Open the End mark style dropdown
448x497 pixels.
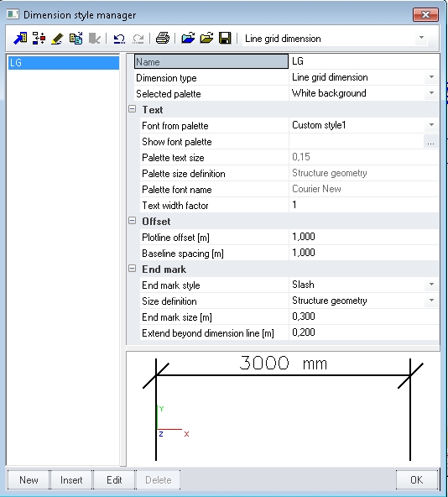(431, 285)
